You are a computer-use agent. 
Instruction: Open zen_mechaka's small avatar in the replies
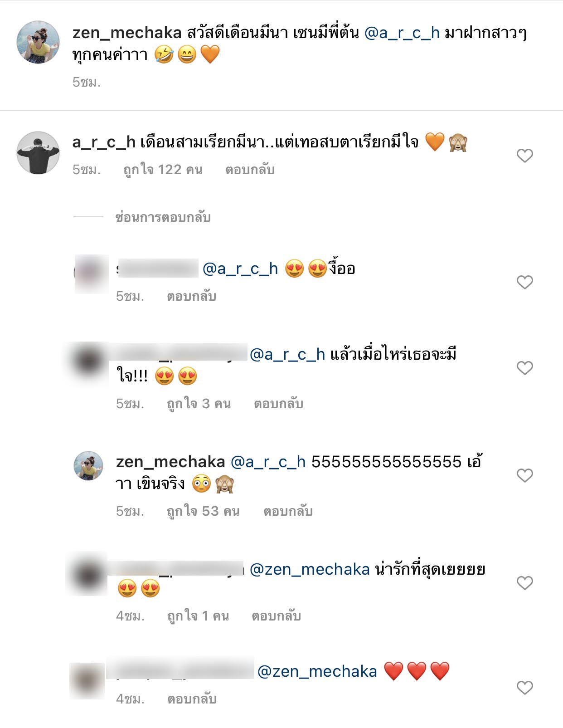[x=89, y=466]
